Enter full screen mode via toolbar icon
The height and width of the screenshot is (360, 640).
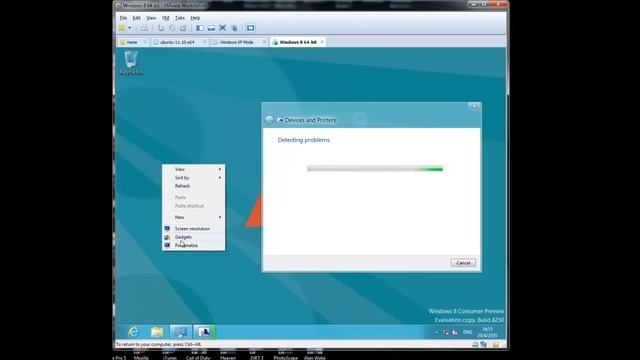pyautogui.click(x=222, y=28)
